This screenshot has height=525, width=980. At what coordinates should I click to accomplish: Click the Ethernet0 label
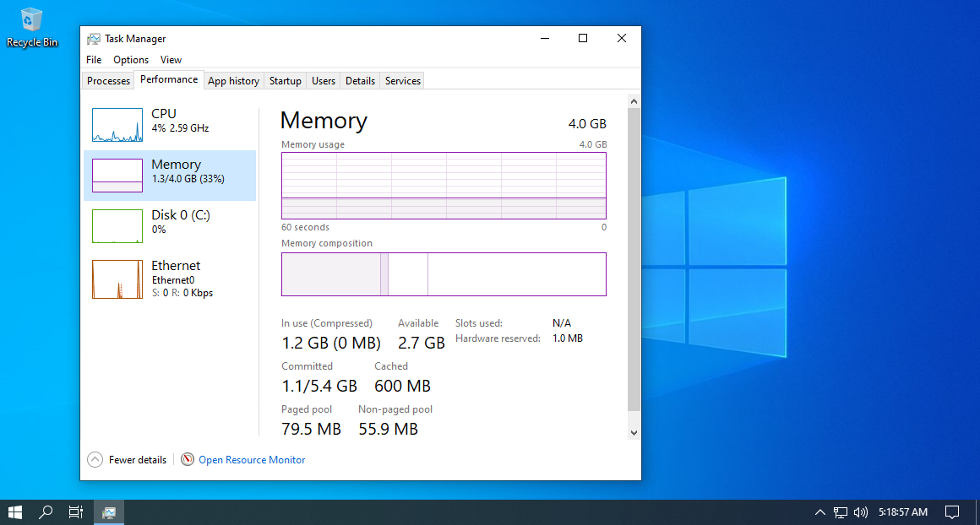click(173, 280)
